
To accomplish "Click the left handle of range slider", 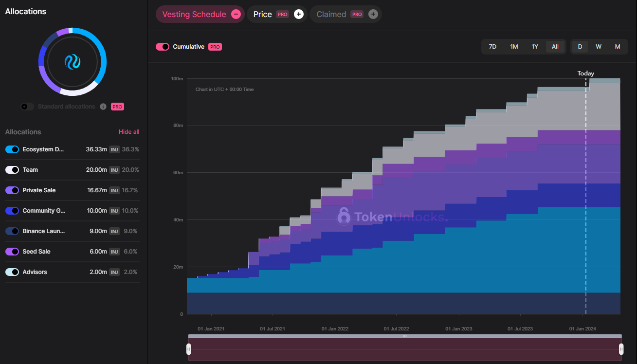I will tap(189, 349).
